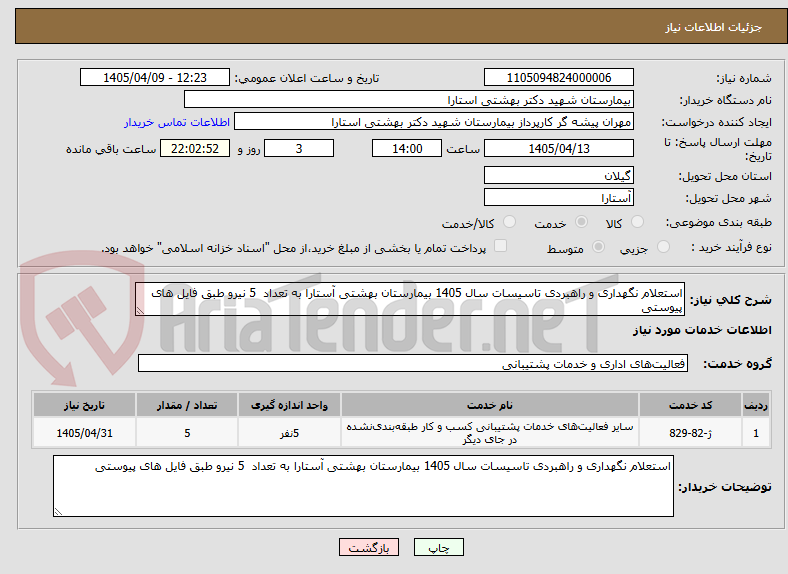Click the deadline time field 14:00
The width and height of the screenshot is (788, 574).
407,148
